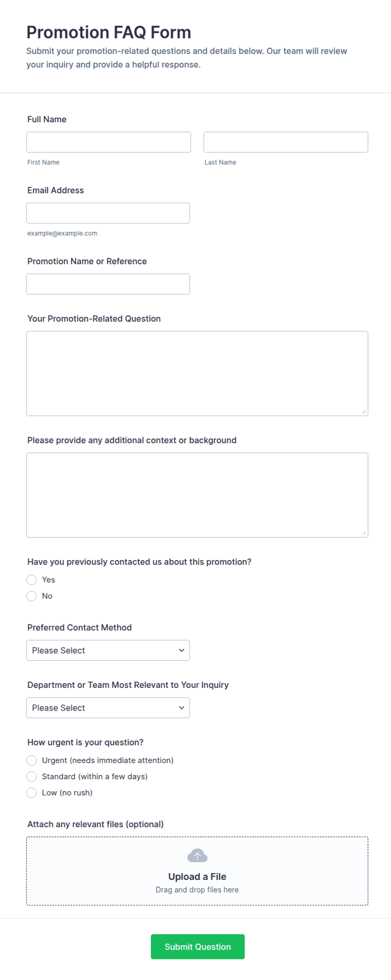Image resolution: width=391 pixels, height=980 pixels.
Task: Open Department or Team dropdown
Action: [108, 708]
